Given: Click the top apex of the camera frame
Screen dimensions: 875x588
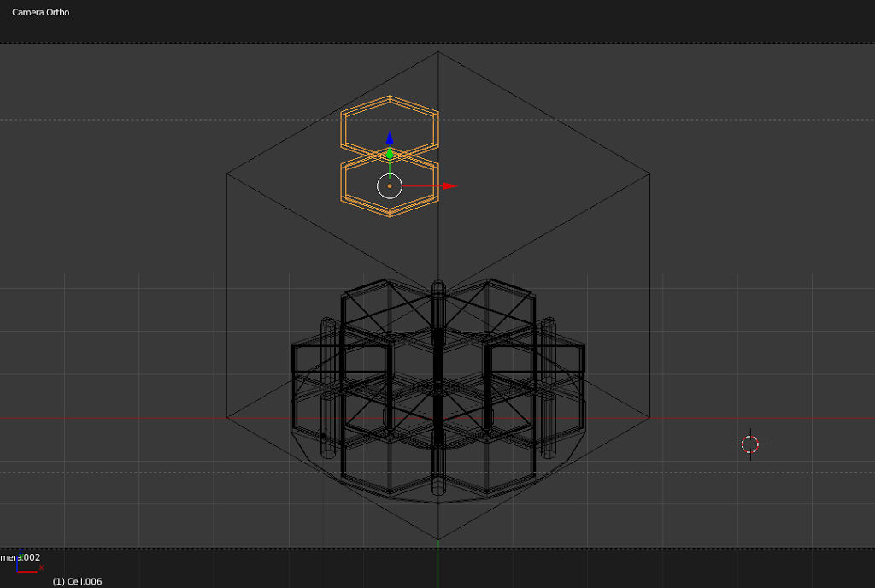Looking at the screenshot, I should pyautogui.click(x=438, y=51).
